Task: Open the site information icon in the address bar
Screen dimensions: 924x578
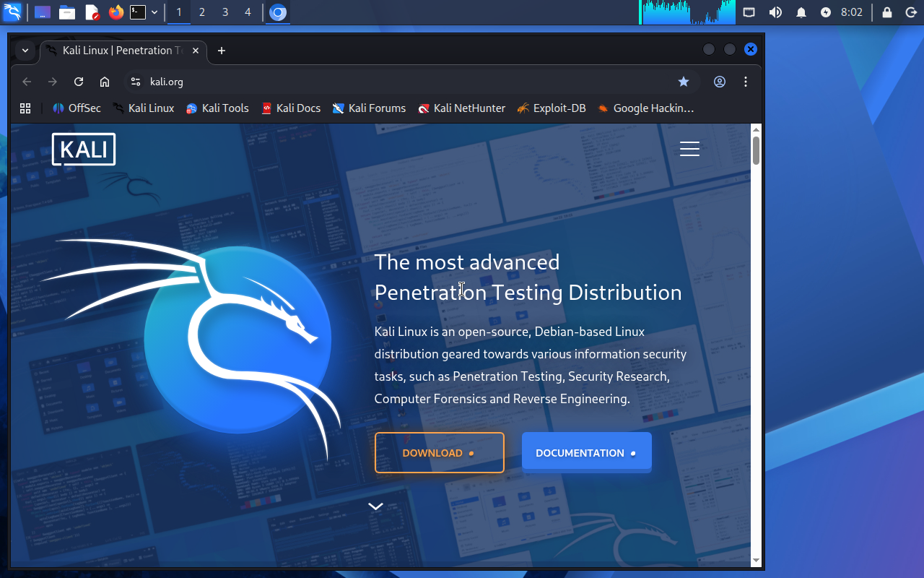Action: click(x=135, y=82)
